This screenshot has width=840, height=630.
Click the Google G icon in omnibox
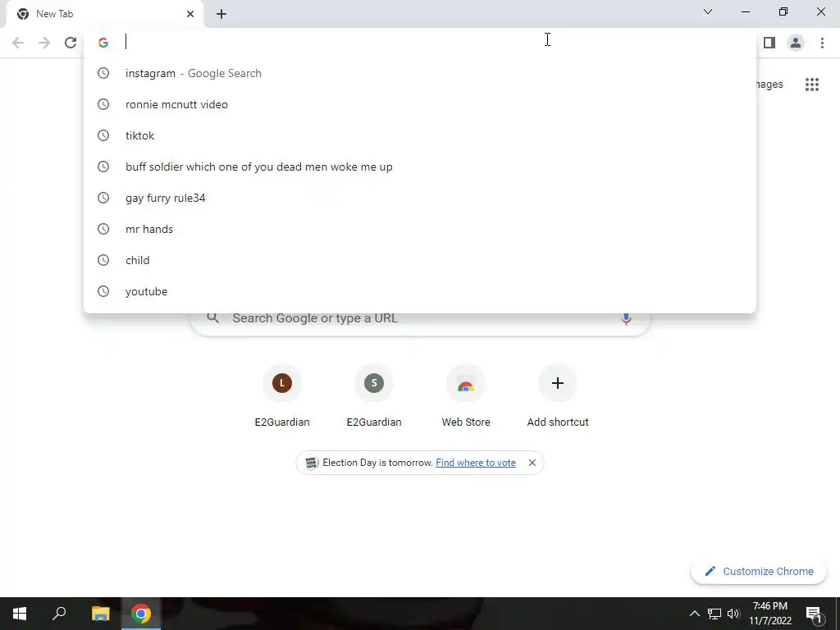click(103, 43)
